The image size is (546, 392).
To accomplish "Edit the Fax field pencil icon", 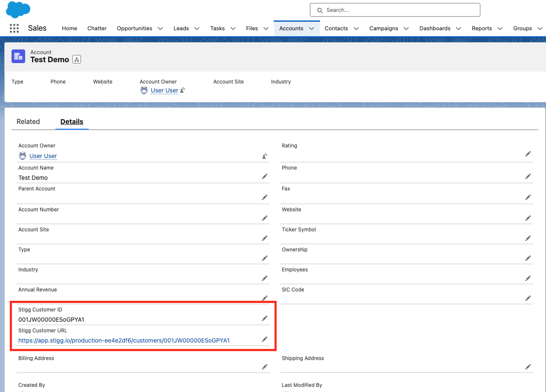I will pos(528,197).
